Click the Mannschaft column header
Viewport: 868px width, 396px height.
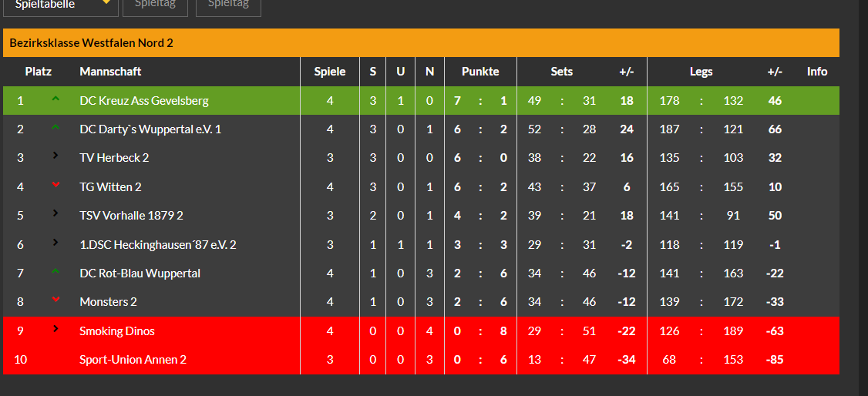coord(110,72)
